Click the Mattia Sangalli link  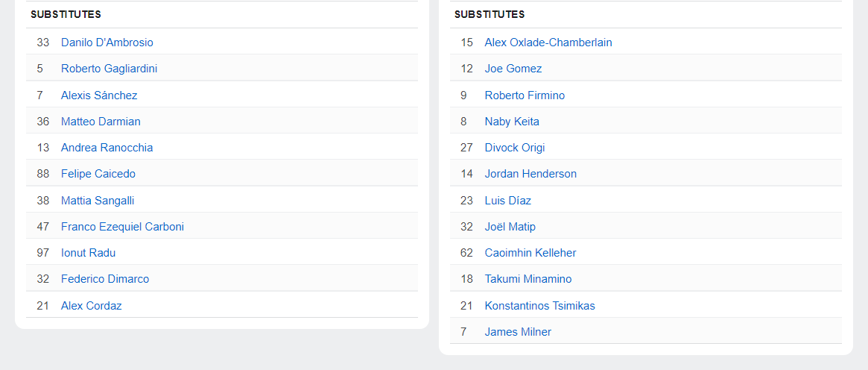point(98,201)
